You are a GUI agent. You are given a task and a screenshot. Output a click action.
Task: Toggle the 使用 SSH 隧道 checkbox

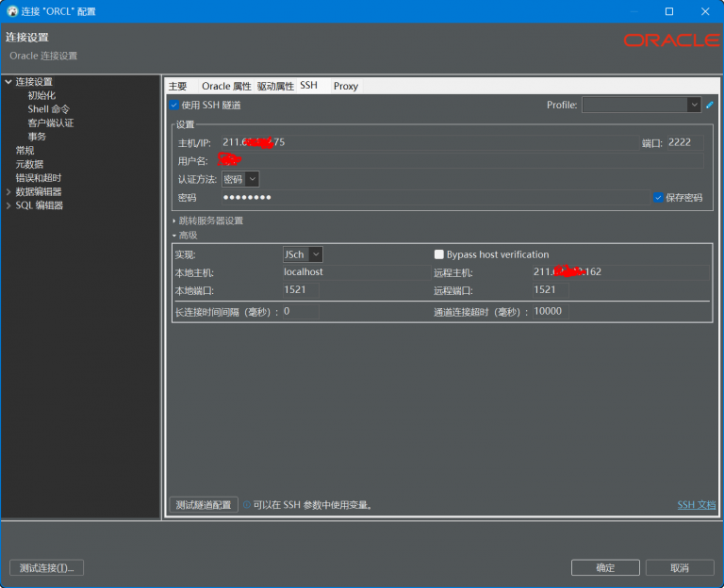click(174, 105)
